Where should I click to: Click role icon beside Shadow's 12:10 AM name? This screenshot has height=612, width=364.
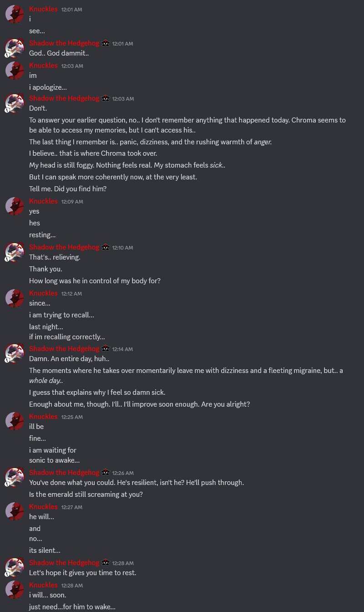pos(106,247)
